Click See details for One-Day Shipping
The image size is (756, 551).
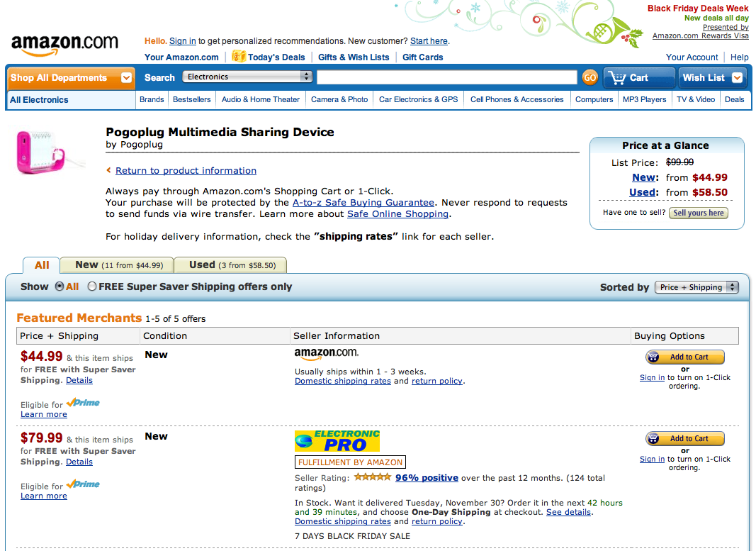(x=568, y=513)
